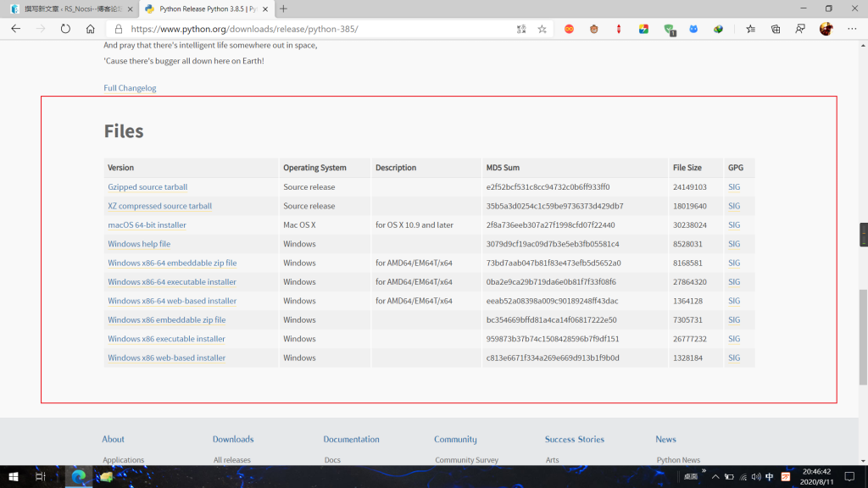Open the Windows notification center
This screenshot has height=488, width=868.
(x=849, y=476)
